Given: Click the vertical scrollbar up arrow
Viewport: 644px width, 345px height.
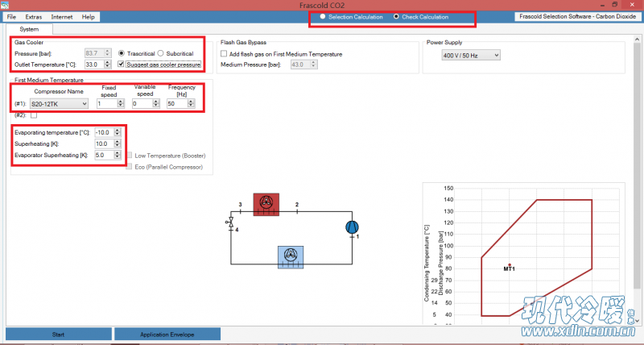Looking at the screenshot, I should pos(637,39).
